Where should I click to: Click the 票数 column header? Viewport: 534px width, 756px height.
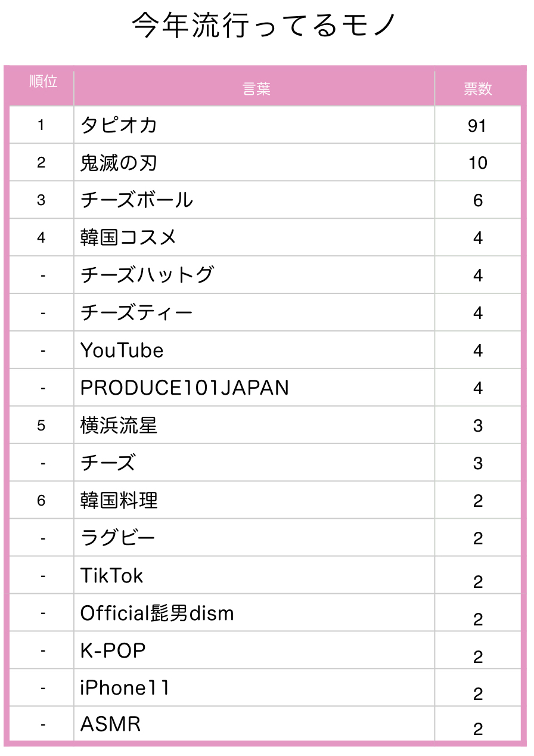(478, 89)
